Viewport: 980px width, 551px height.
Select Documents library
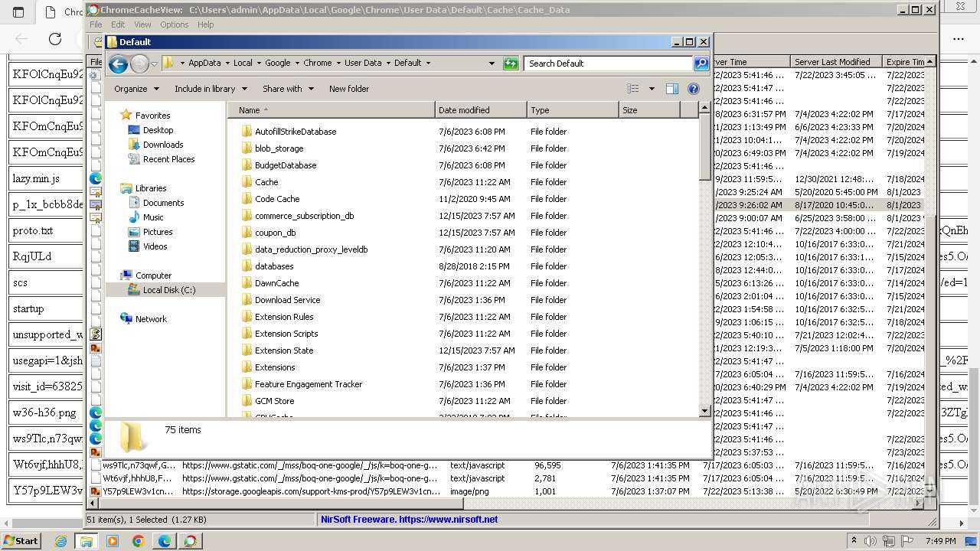163,203
